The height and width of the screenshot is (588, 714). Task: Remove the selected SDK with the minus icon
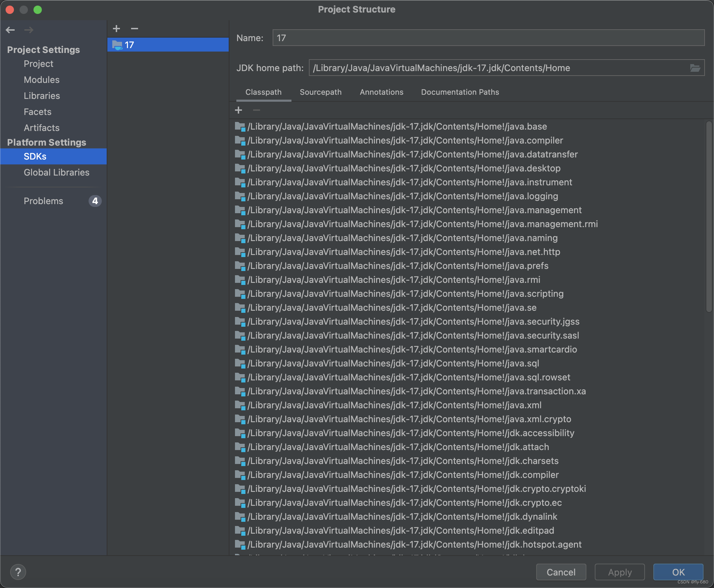[135, 29]
